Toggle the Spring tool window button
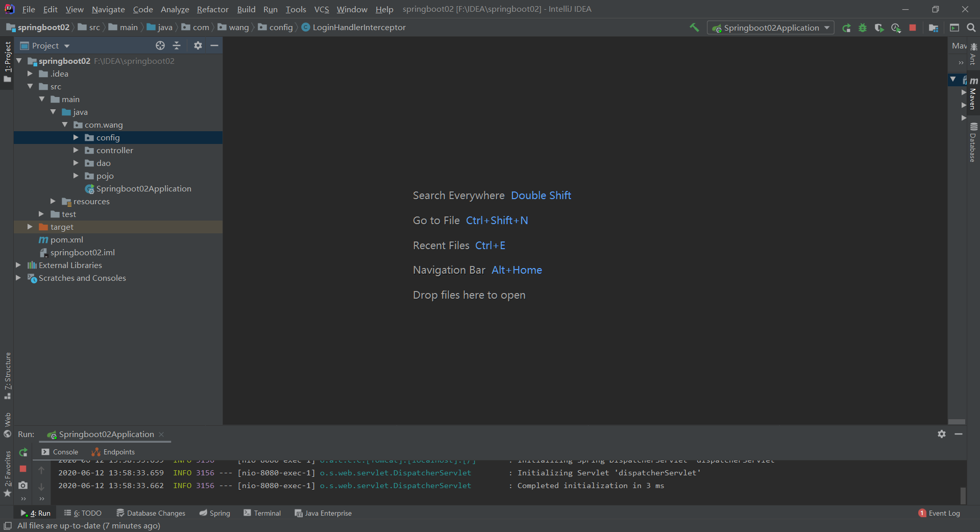This screenshot has width=980, height=532. pos(214,513)
